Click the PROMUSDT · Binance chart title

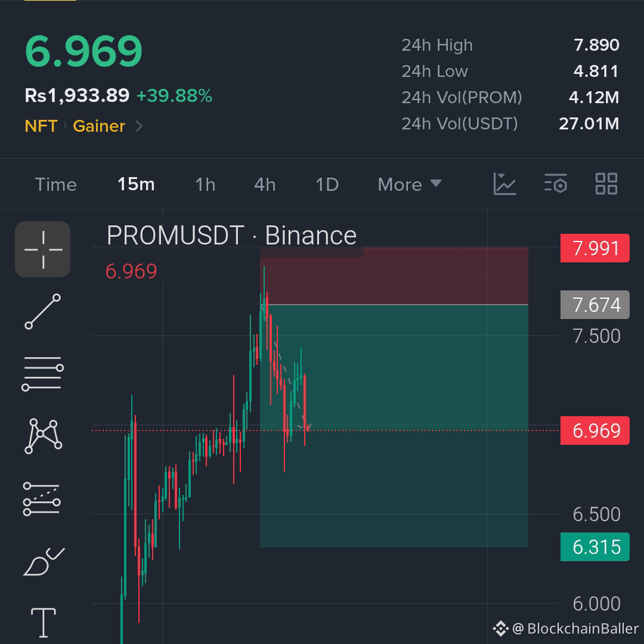[x=231, y=236]
